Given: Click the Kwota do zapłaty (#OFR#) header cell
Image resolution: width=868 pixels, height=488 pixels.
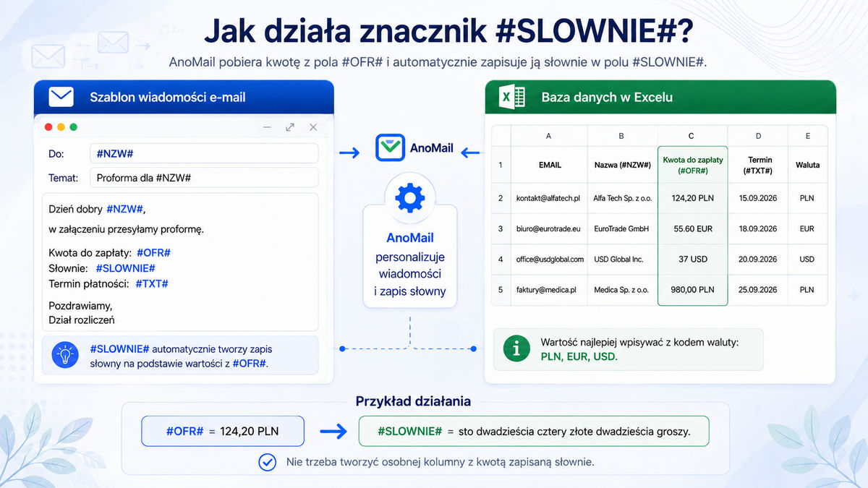Looking at the screenshot, I should 692,165.
